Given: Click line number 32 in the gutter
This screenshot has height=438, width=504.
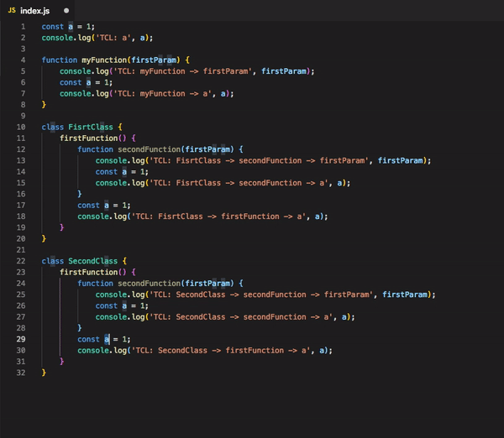Looking at the screenshot, I should pos(21,373).
